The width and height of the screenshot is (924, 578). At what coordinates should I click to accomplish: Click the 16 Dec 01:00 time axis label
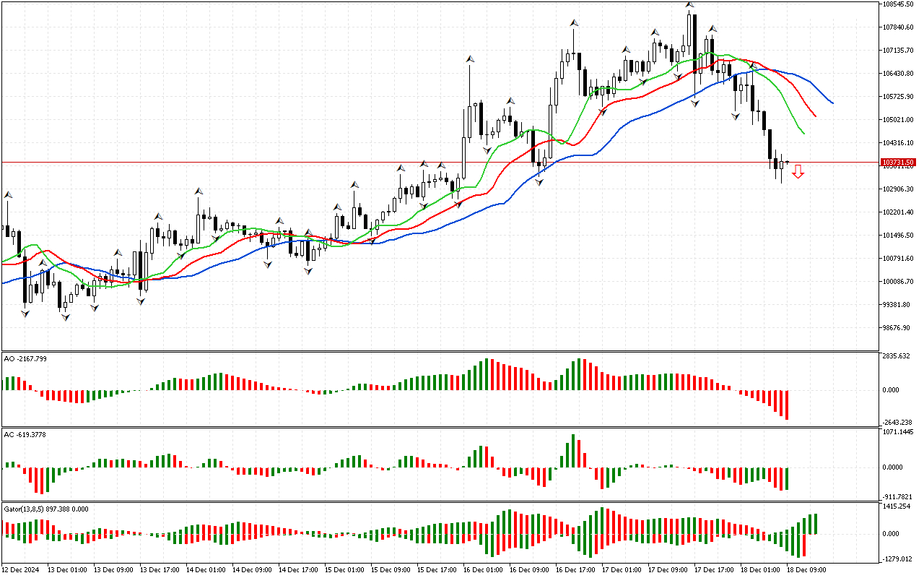coord(484,570)
